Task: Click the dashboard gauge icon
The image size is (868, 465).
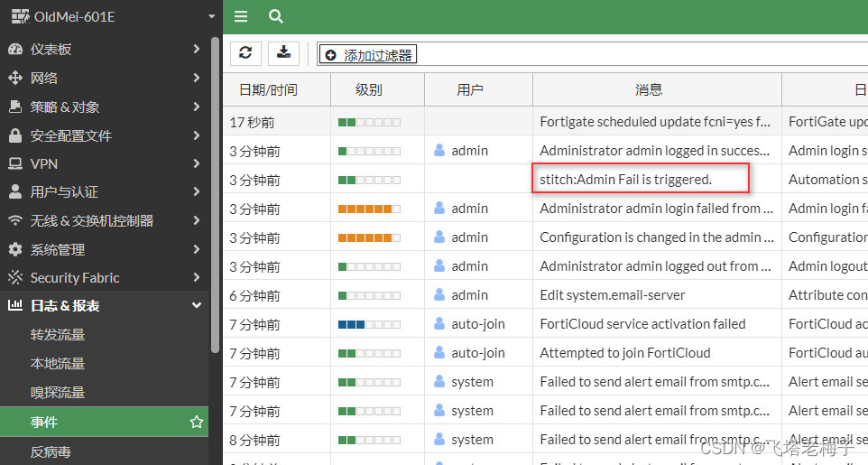Action: tap(15, 50)
